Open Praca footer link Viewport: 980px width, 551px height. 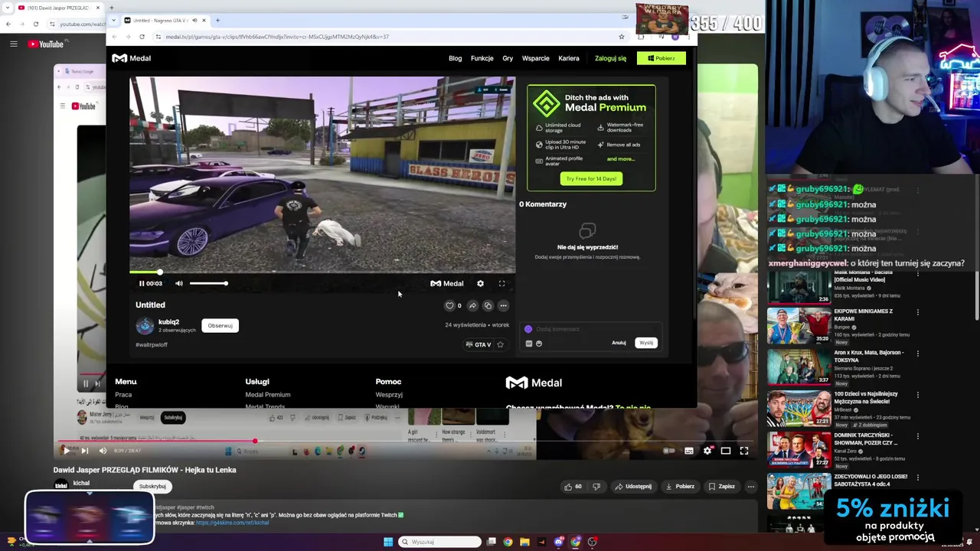coord(123,395)
